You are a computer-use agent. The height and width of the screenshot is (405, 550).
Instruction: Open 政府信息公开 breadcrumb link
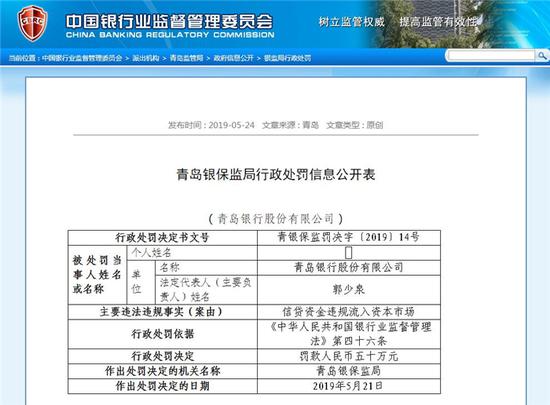pos(234,58)
